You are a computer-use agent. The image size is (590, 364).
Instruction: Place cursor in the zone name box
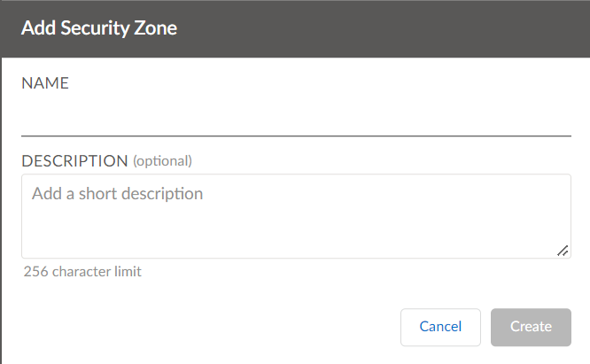coord(296,119)
